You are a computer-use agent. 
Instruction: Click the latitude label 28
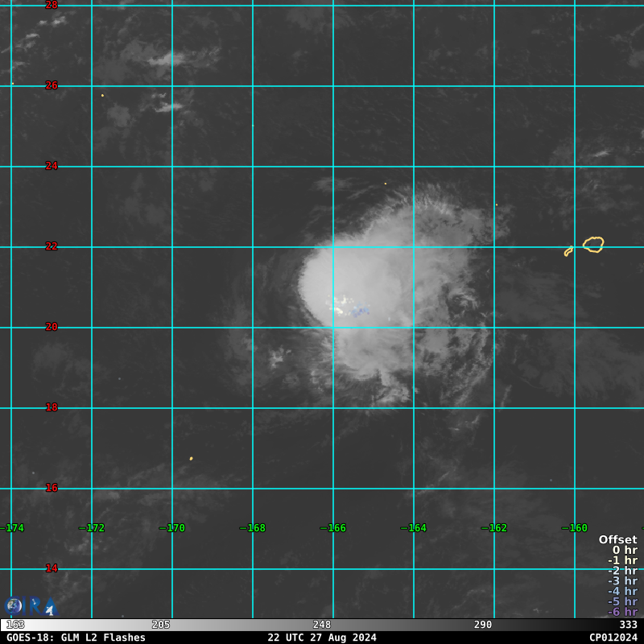coord(52,5)
